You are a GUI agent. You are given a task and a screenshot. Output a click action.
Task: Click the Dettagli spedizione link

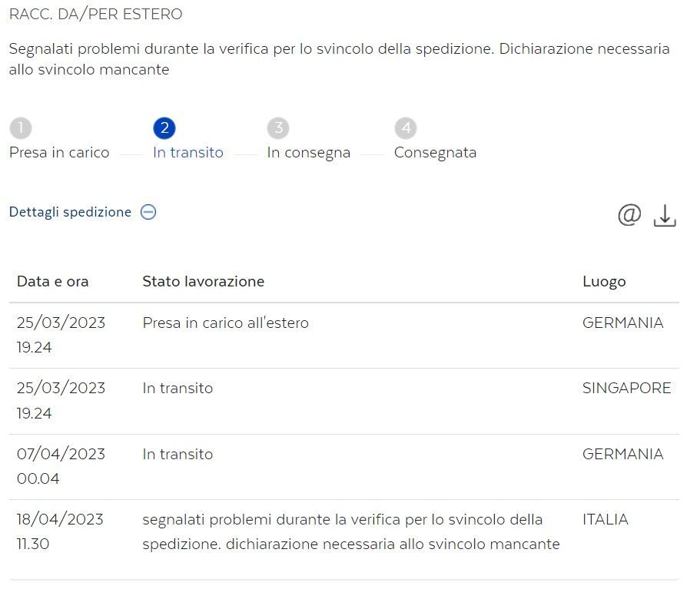point(70,213)
